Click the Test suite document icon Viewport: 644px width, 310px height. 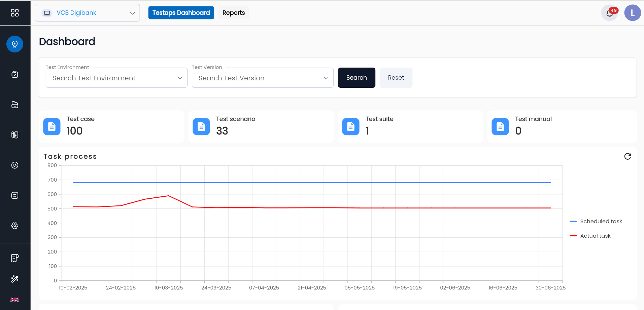(x=351, y=127)
